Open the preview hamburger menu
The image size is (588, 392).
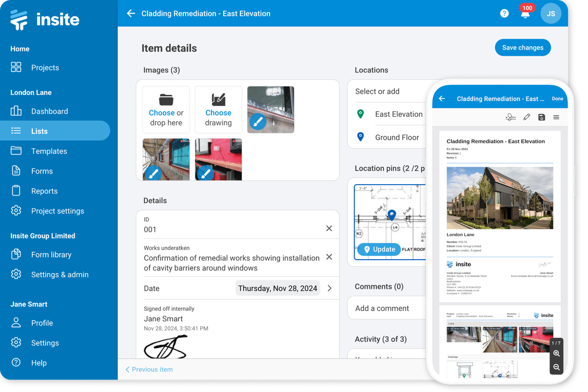pos(556,117)
